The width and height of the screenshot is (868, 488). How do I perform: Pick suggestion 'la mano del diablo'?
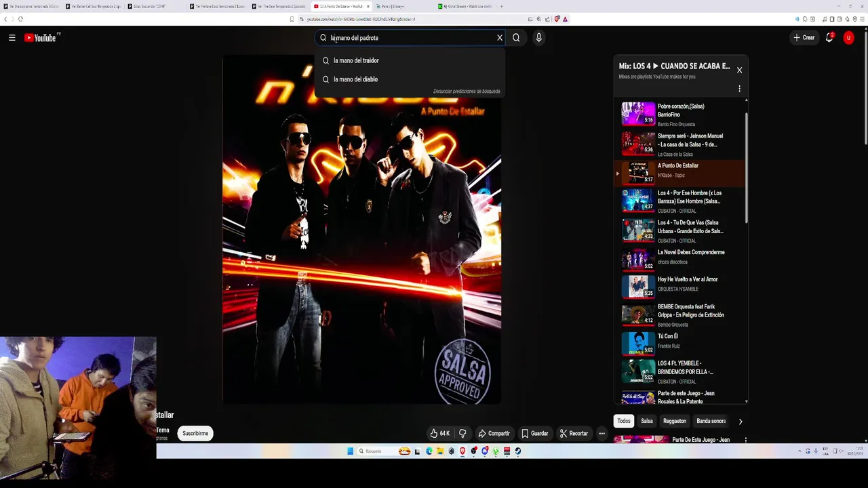(x=410, y=79)
